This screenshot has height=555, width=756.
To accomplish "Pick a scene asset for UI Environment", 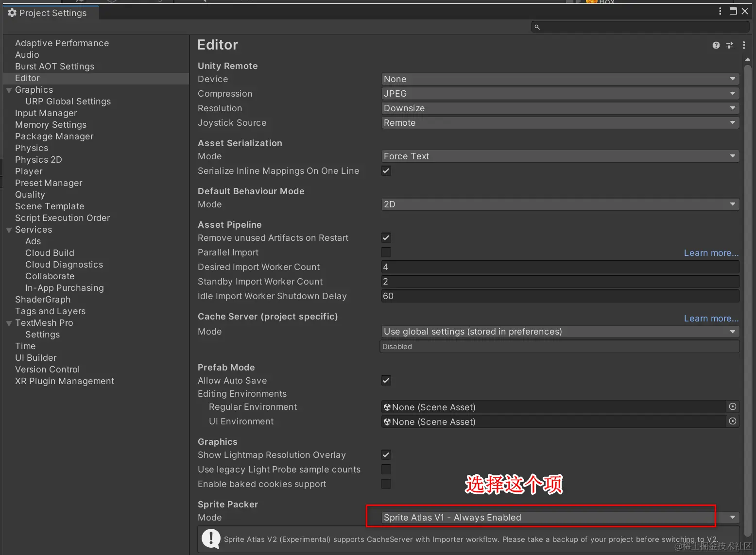I will (733, 421).
